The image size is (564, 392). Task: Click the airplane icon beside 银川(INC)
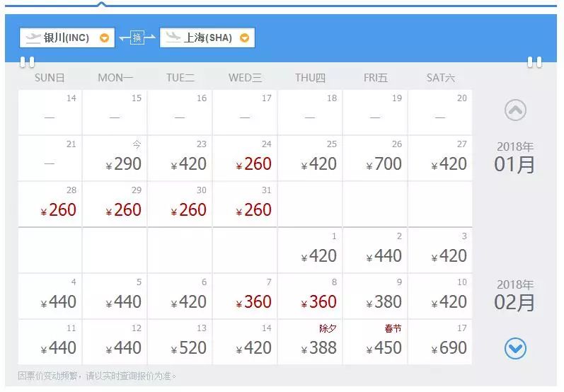pos(33,38)
